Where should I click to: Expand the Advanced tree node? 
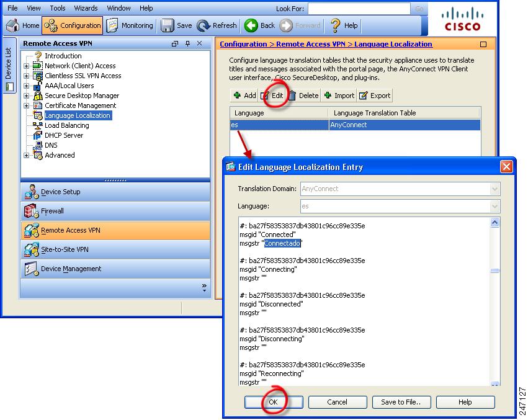[26, 155]
